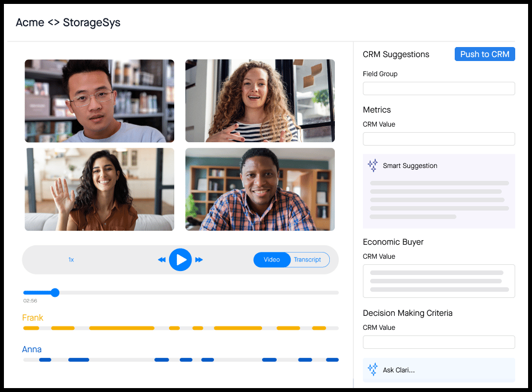Select the video tile of the waving woman
Image resolution: width=532 pixels, height=392 pixels.
tap(99, 189)
